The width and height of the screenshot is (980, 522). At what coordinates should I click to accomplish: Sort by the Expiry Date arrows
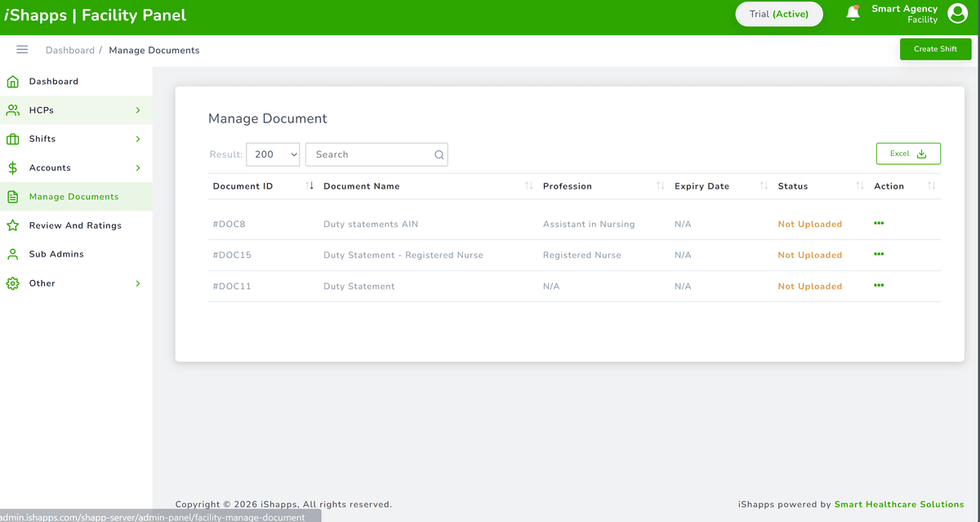click(764, 186)
